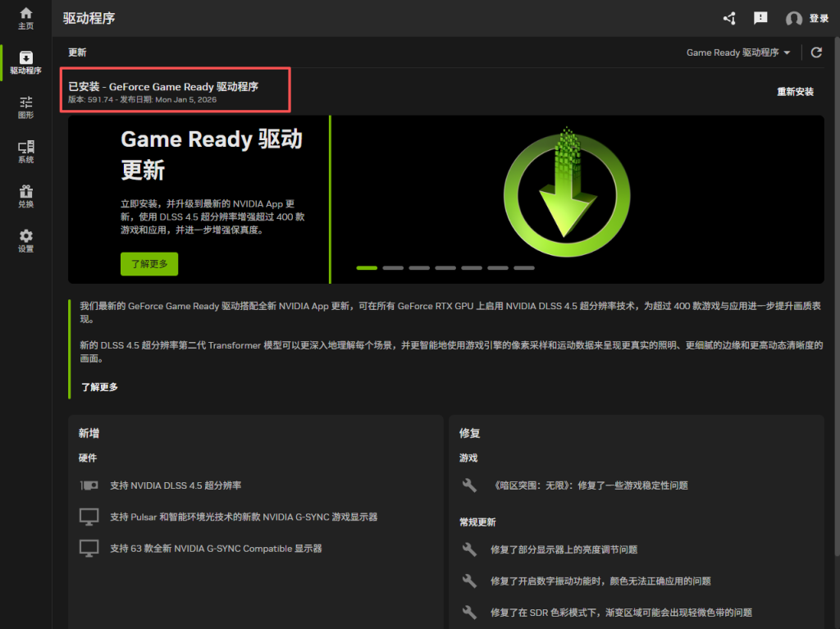
Task: Go to the 系统 system sidebar icon
Action: point(25,152)
